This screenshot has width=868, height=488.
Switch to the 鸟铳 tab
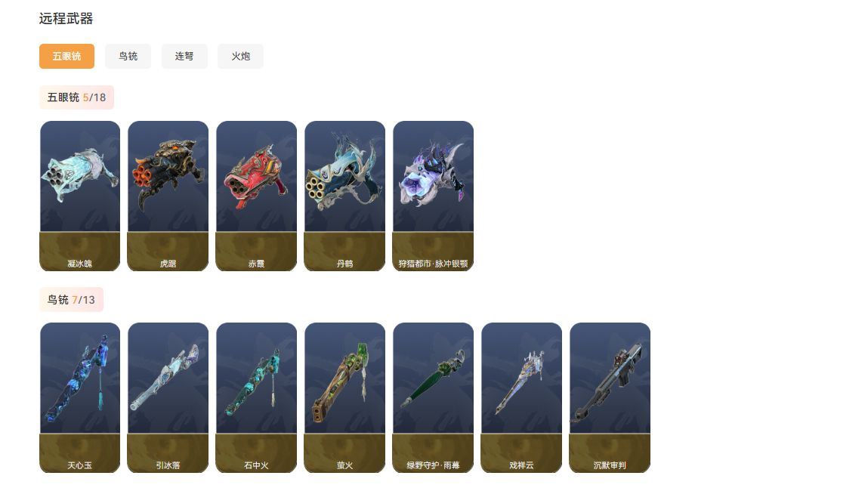click(x=128, y=57)
